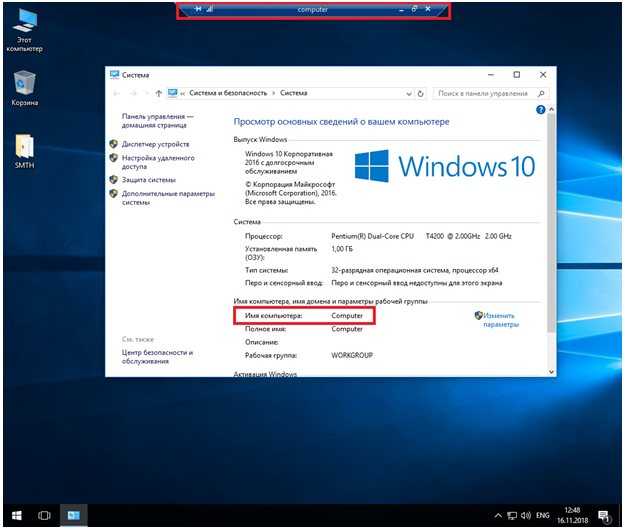Select the Корзина recycle bin icon
The image size is (625, 530).
24,88
